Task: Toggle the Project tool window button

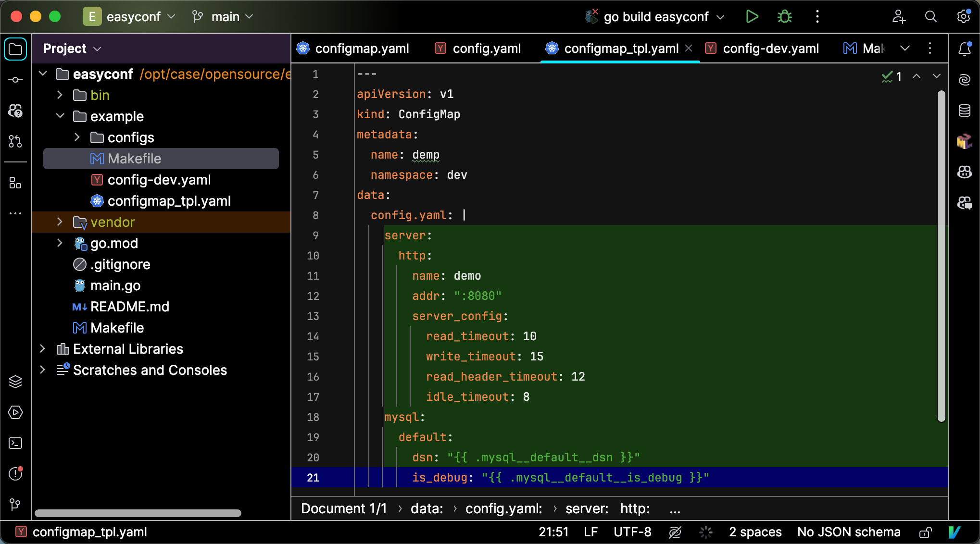Action: coord(15,49)
